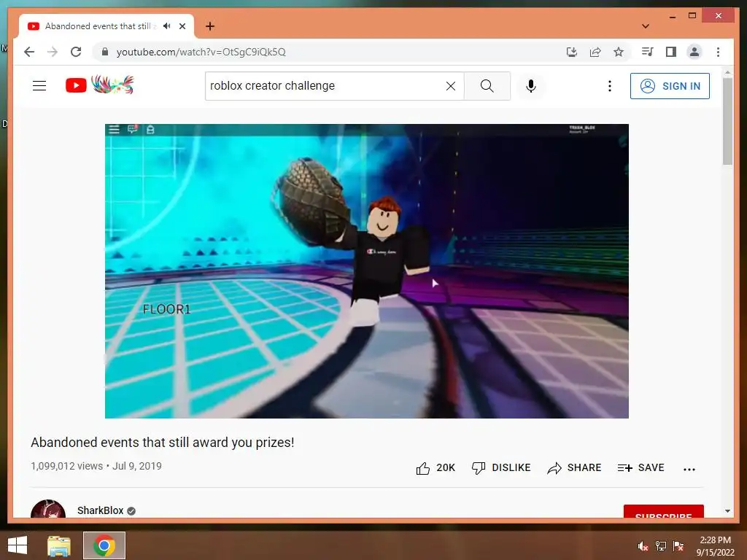Search with your voice microphone
The height and width of the screenshot is (560, 747).
point(531,86)
